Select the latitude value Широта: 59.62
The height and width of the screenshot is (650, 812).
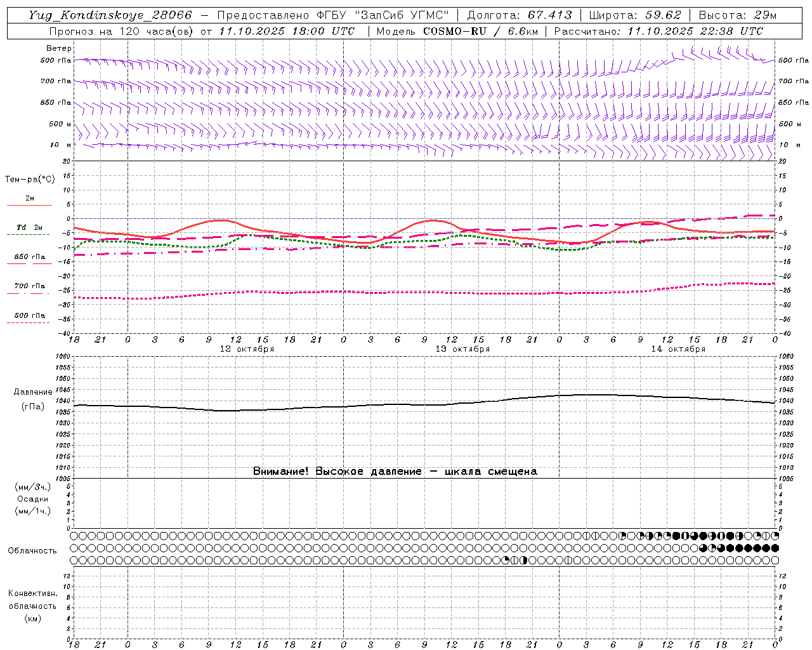pos(635,15)
